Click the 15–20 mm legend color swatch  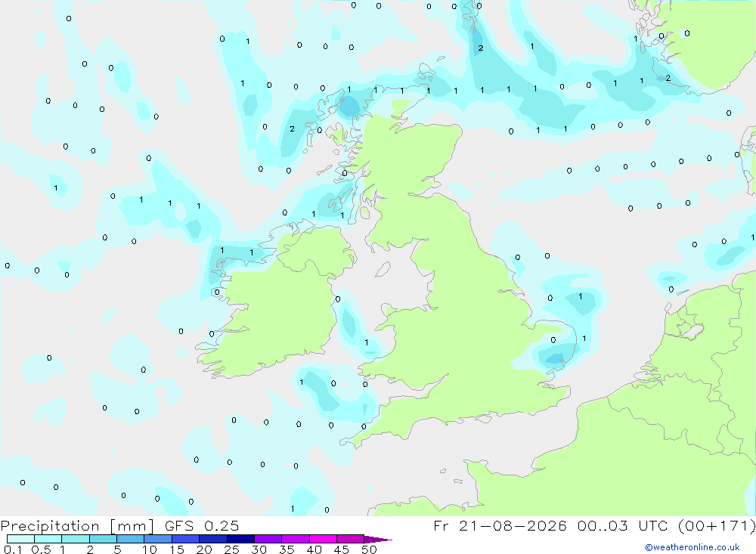185,539
